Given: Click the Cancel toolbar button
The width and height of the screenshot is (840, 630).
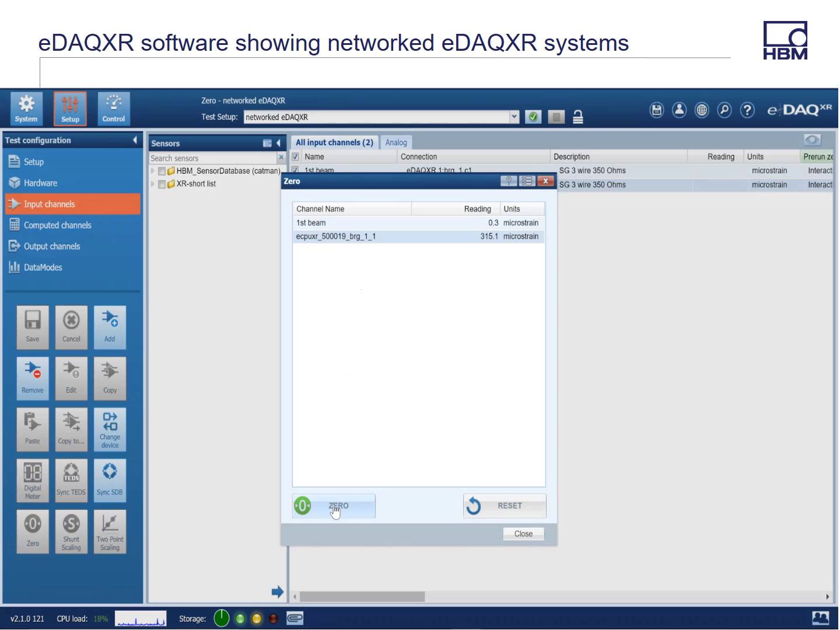Looking at the screenshot, I should pyautogui.click(x=71, y=327).
